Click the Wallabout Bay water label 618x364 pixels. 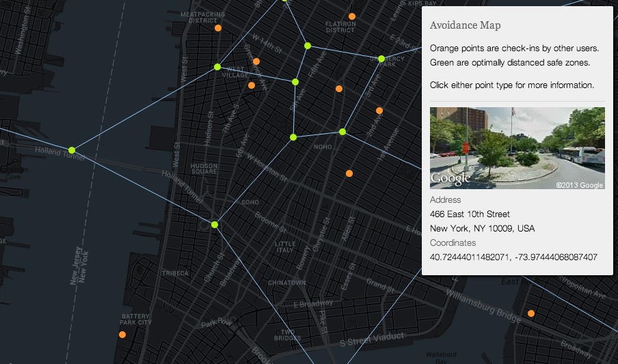tap(441, 357)
